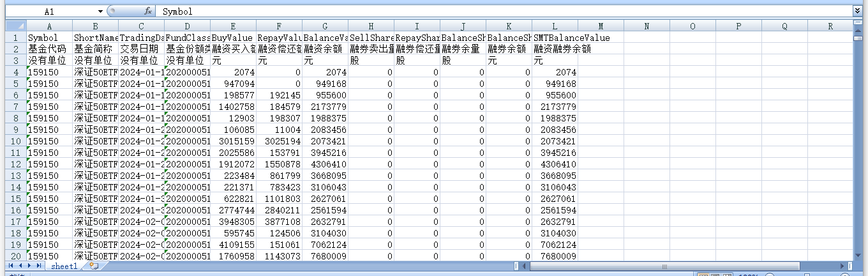Select the cell reading 交易日期
868x276 pixels.
tap(141, 49)
